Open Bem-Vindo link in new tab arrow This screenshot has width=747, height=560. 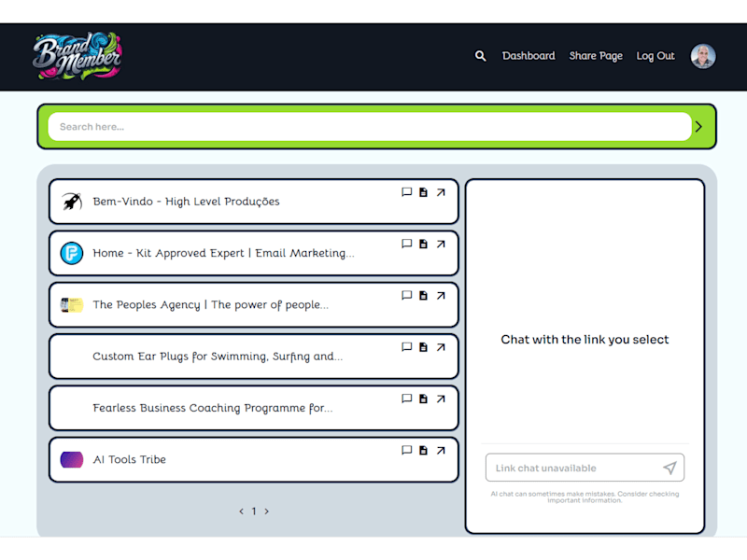441,192
